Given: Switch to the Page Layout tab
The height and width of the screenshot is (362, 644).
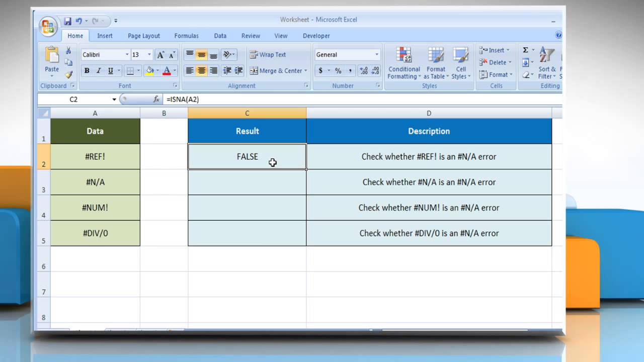Looking at the screenshot, I should 144,36.
